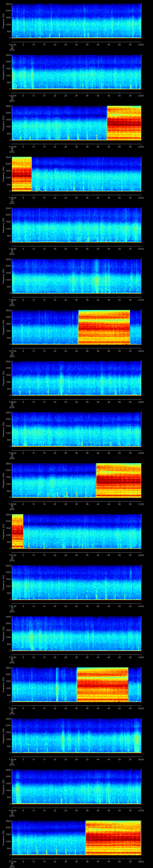Viewport: 153px width, 868px height.
Task: Click the 38:00 end label of last panel
Action: tap(141, 862)
